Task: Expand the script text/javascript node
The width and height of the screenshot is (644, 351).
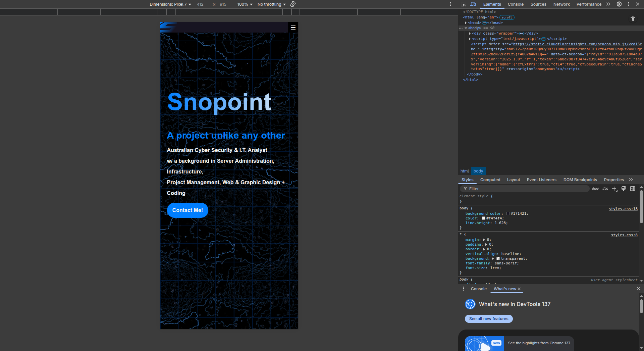Action: pos(470,39)
